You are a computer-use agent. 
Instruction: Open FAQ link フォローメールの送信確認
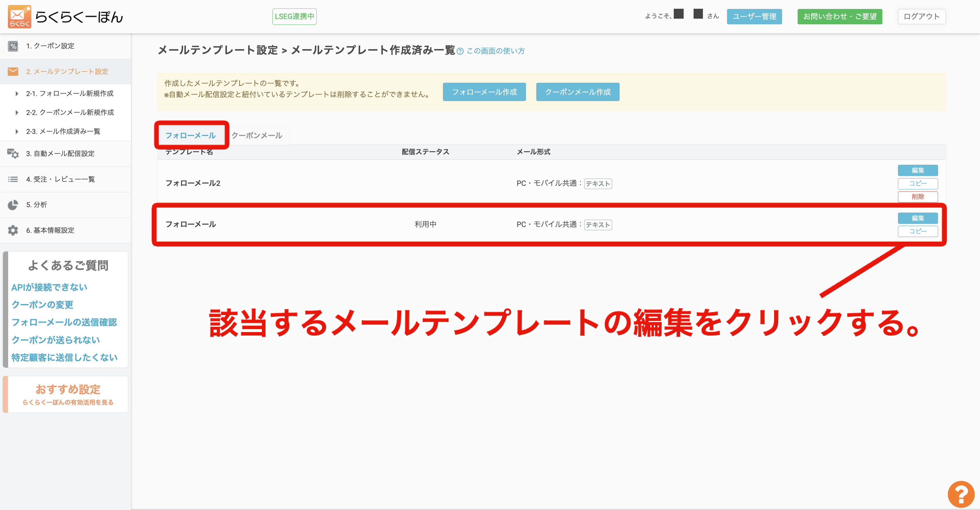(64, 322)
